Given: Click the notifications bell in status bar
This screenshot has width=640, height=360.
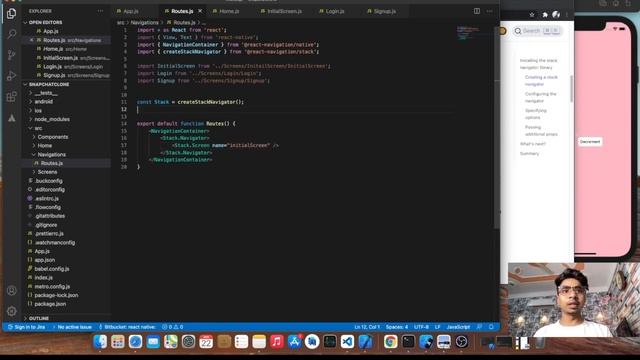Looking at the screenshot, I should 491,327.
